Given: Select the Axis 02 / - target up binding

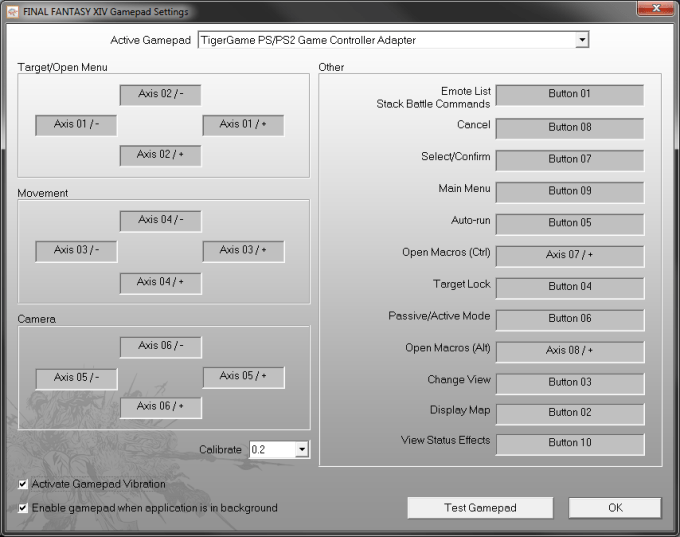Looking at the screenshot, I should pyautogui.click(x=160, y=95).
